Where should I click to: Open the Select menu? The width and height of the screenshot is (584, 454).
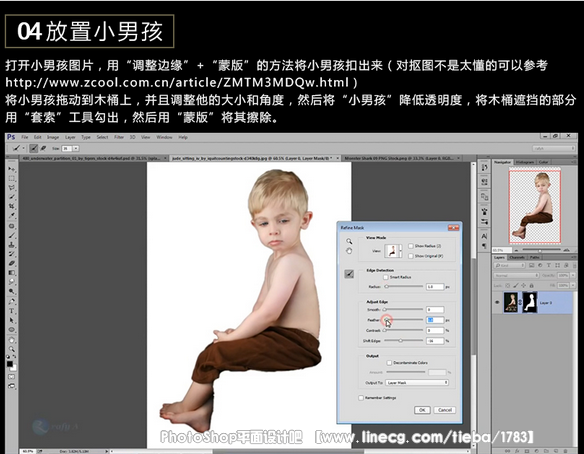[102, 137]
